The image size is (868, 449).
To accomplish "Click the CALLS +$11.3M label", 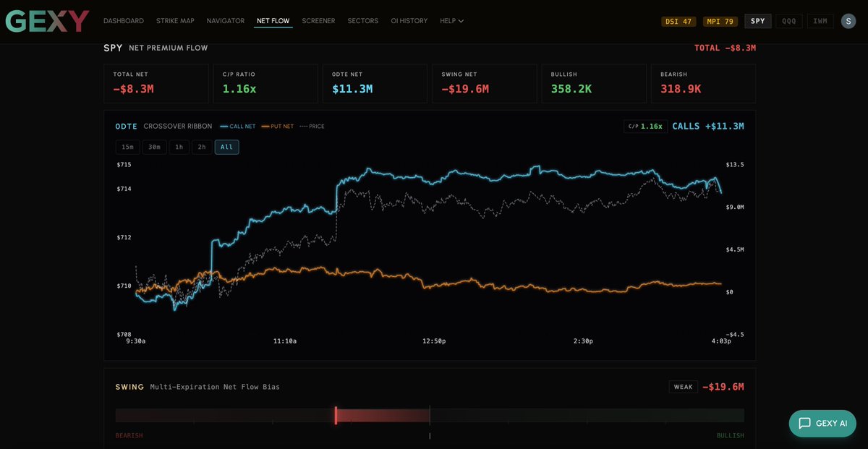I will tap(708, 126).
